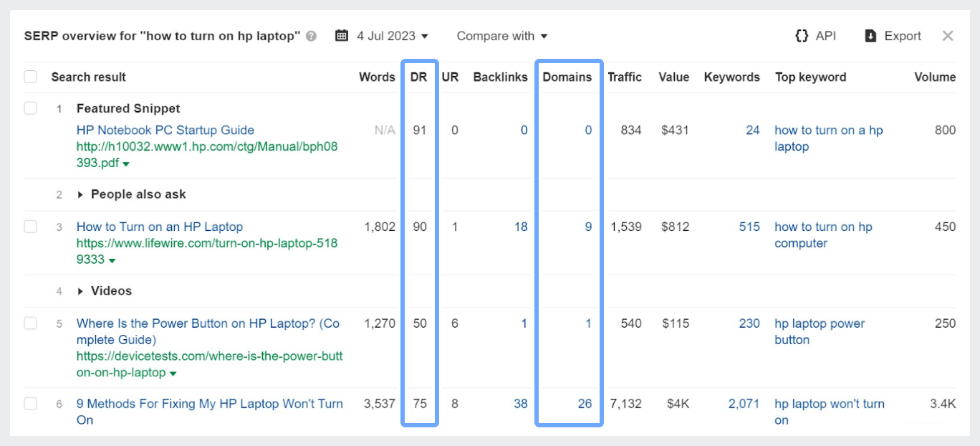This screenshot has width=980, height=446.
Task: Click the API curly braces icon
Action: tap(802, 36)
